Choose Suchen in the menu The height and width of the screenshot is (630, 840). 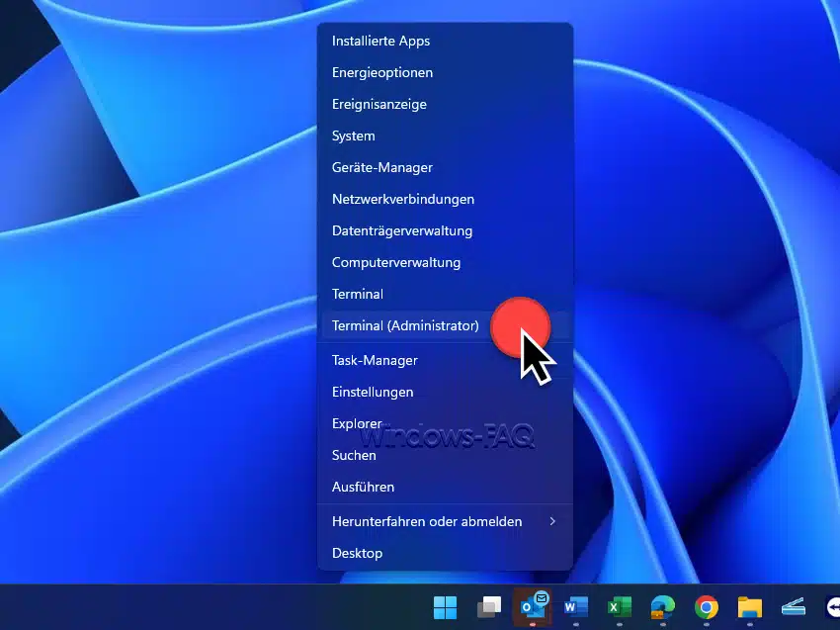(x=445, y=455)
